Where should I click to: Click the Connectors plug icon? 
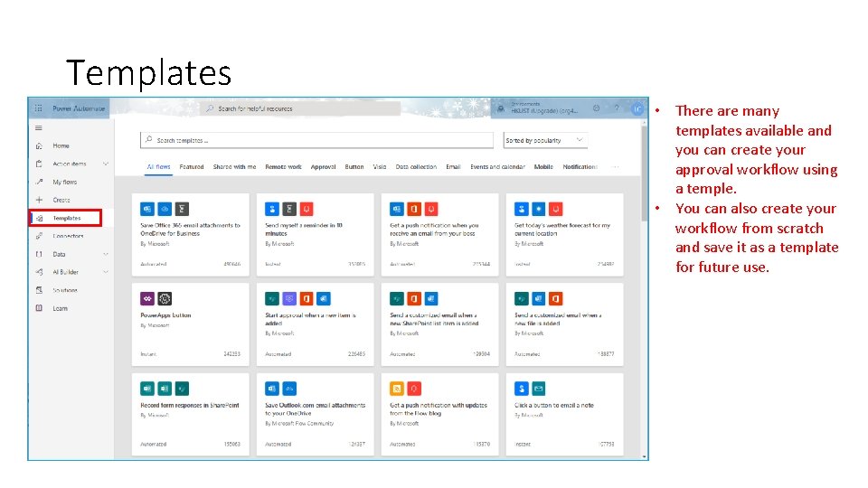(39, 236)
